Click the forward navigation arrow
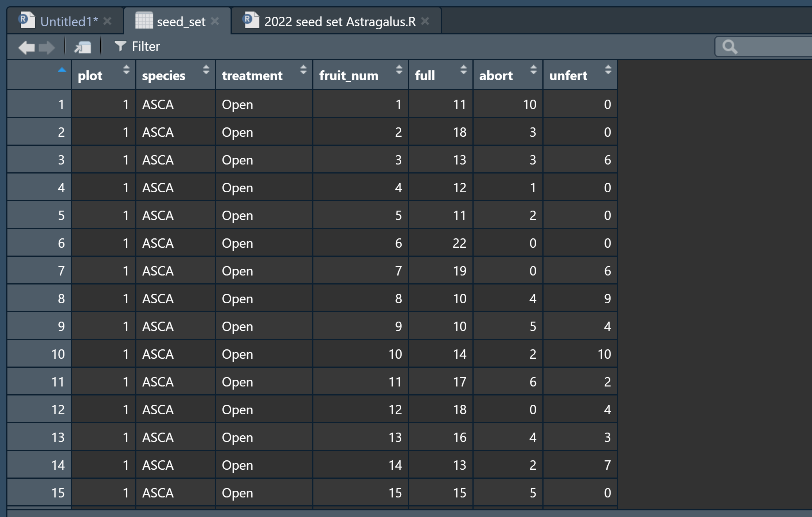Viewport: 812px width, 517px height. pos(47,47)
